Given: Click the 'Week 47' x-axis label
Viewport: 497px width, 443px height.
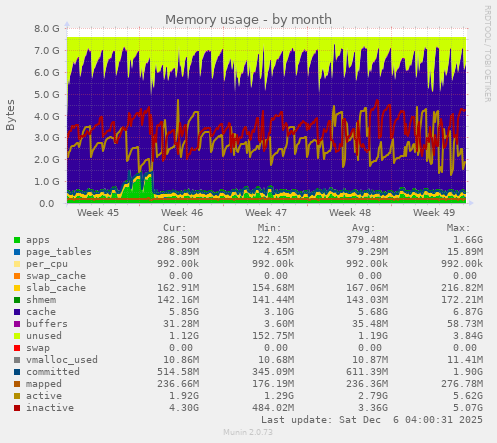Looking at the screenshot, I should point(266,213).
